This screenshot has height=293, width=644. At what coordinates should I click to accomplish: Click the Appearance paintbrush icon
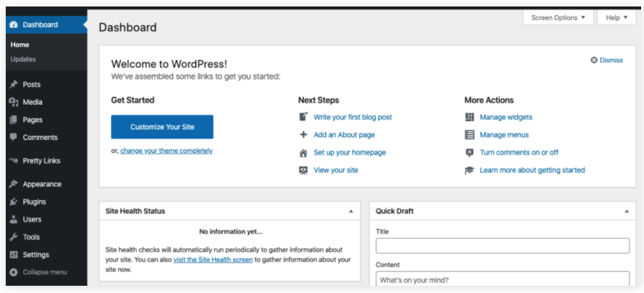pyautogui.click(x=13, y=184)
